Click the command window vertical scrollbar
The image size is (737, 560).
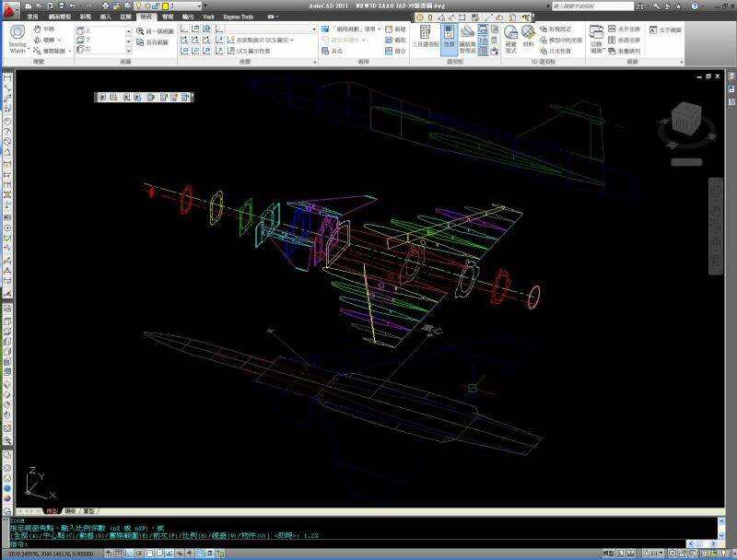tap(721, 528)
